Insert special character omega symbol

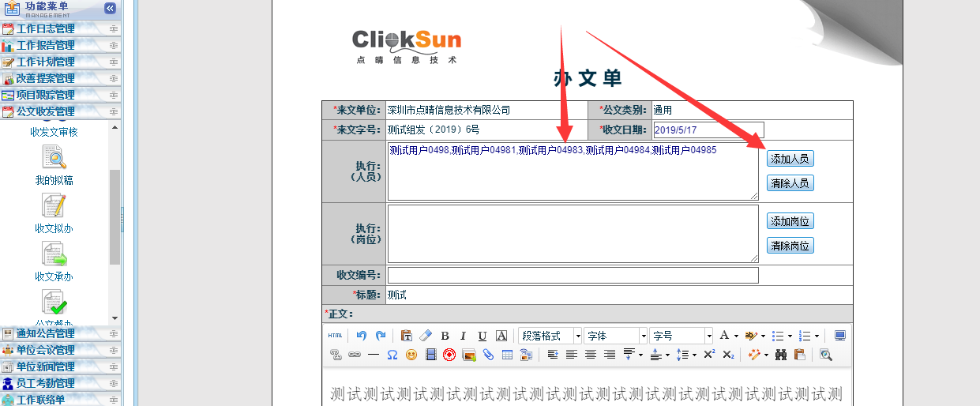[x=392, y=355]
